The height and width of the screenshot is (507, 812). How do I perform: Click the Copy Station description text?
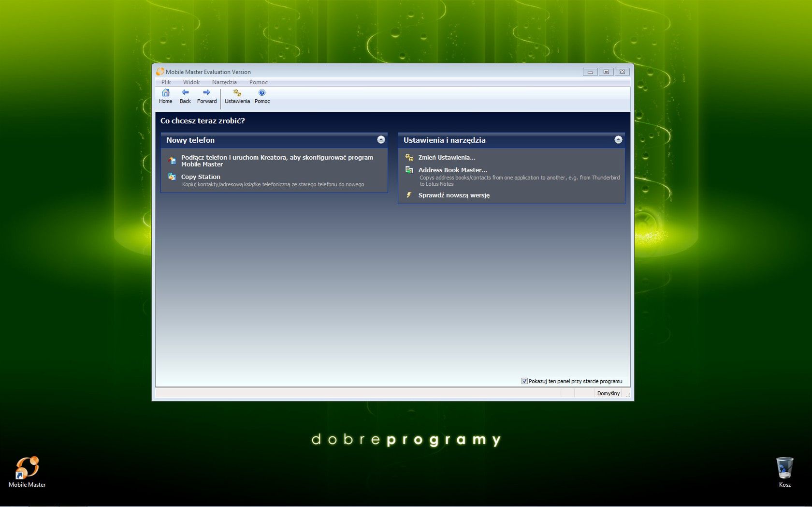coord(273,184)
